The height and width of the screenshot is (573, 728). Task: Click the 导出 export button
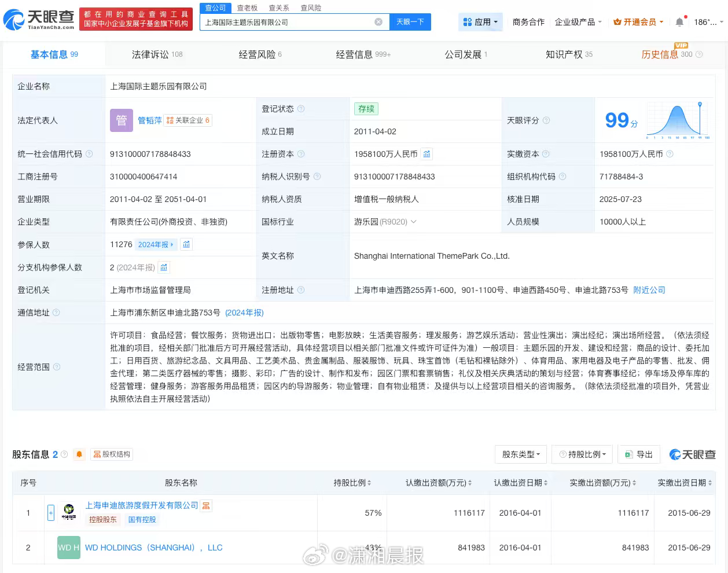tap(639, 454)
